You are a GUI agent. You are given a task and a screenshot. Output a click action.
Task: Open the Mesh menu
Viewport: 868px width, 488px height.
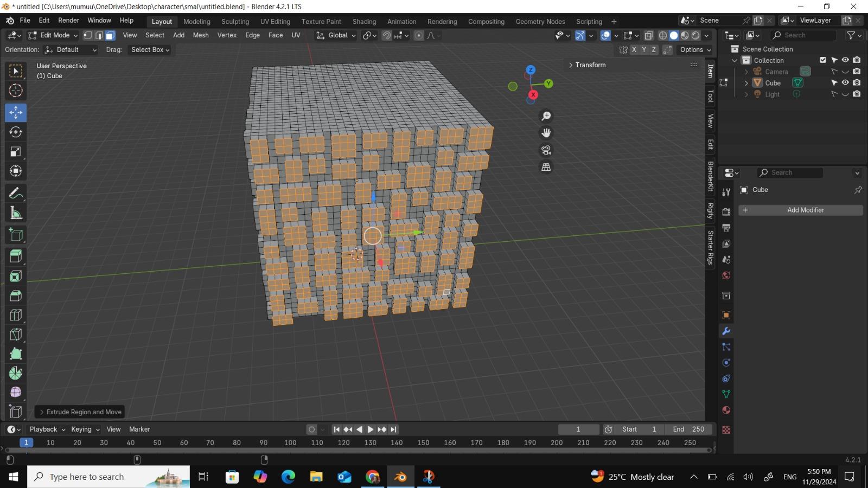[x=201, y=35]
